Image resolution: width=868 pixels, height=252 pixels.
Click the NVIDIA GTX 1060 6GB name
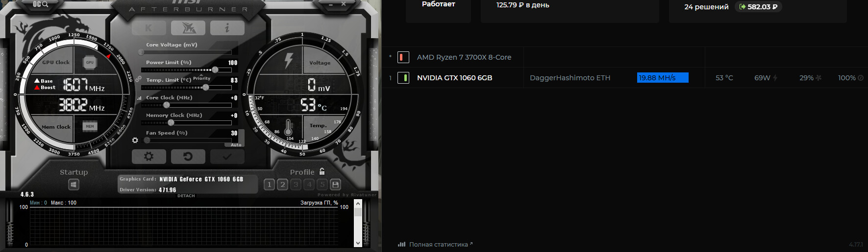click(454, 78)
